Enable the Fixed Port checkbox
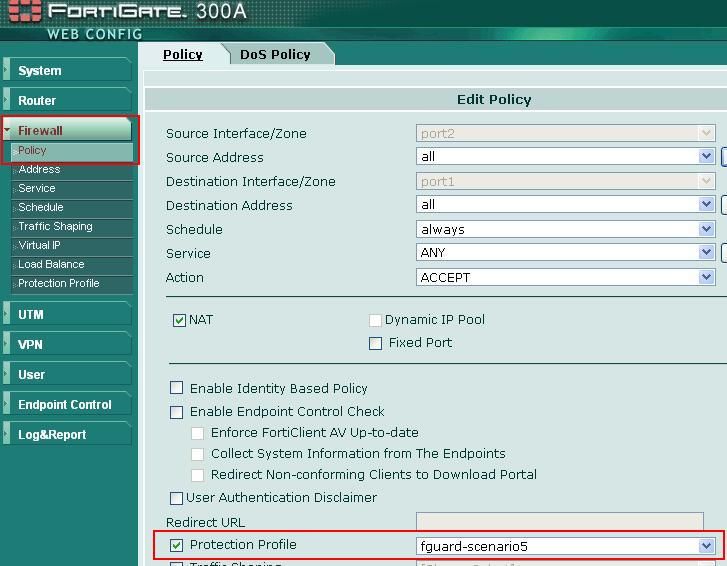727x566 pixels. [376, 343]
